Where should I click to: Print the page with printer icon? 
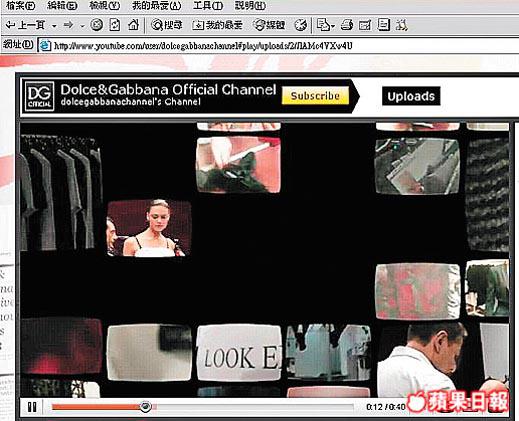347,25
